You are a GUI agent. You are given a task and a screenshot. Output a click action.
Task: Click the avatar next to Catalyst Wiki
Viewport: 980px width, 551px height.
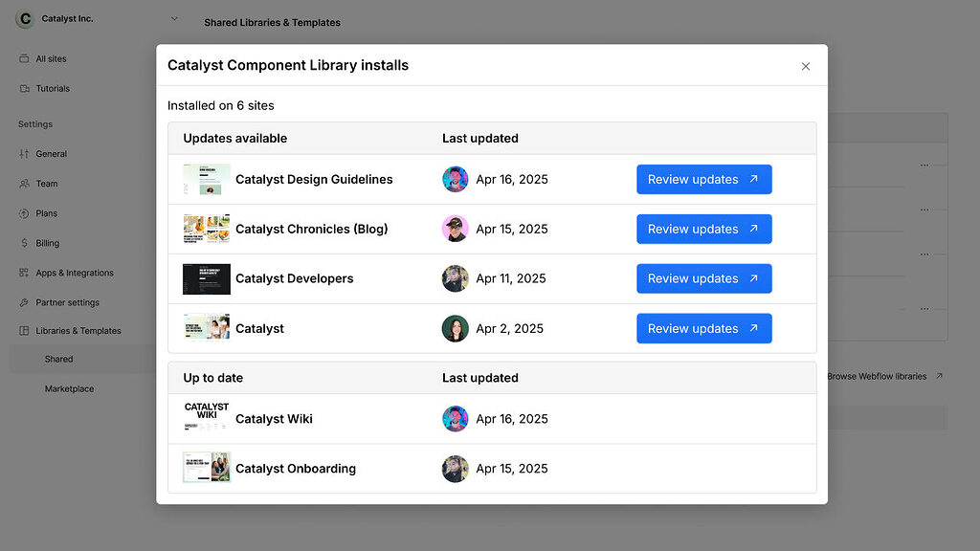pyautogui.click(x=456, y=418)
